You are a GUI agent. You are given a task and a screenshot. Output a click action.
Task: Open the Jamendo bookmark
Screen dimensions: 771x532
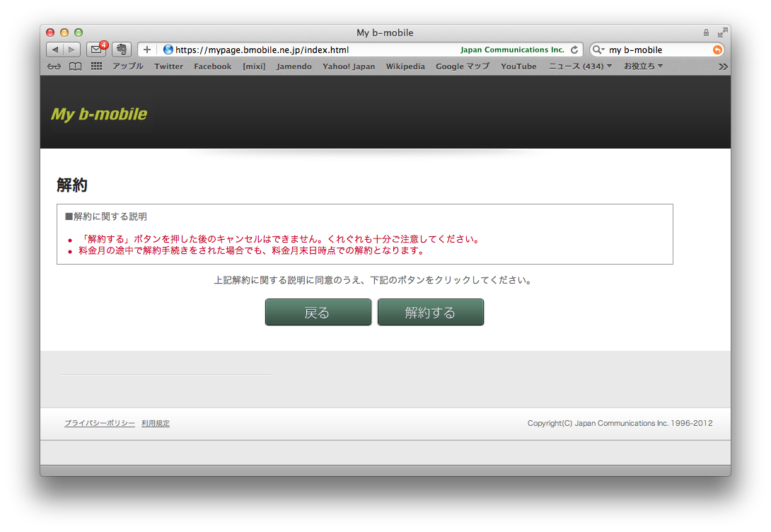pyautogui.click(x=294, y=66)
